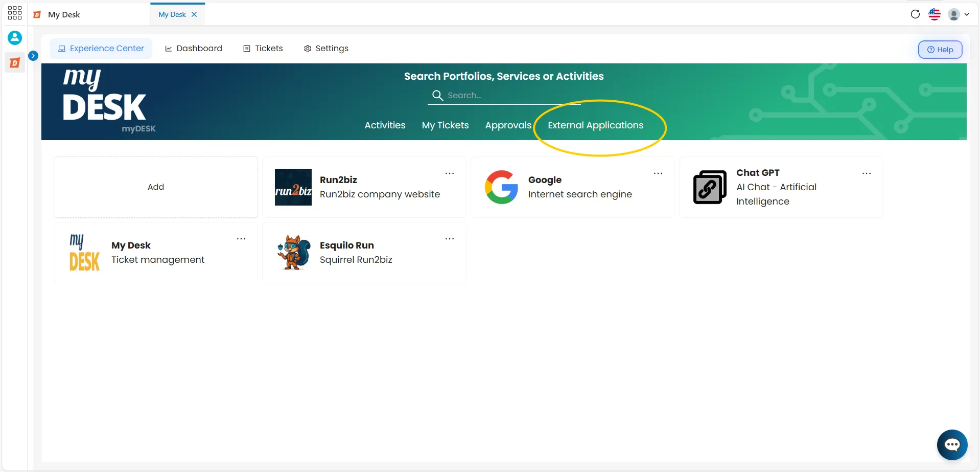Select the orange My Desk sidebar icon
Viewport: 980px width, 472px height.
point(15,62)
